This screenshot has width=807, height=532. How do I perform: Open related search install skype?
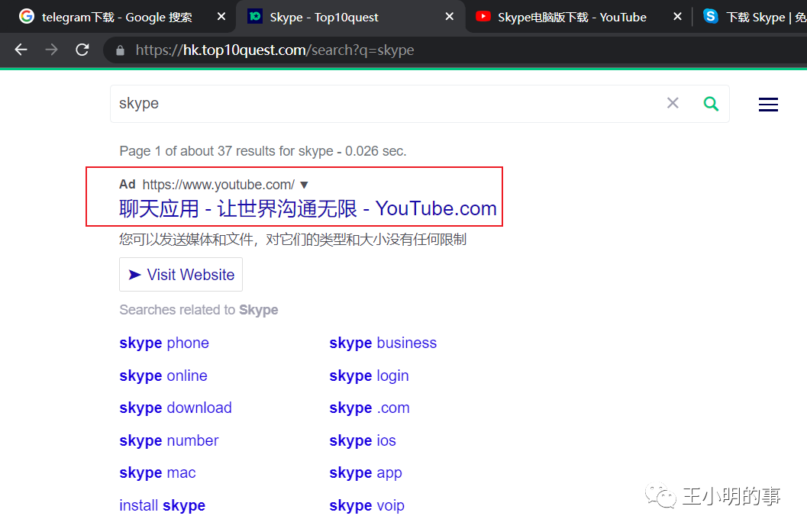162,506
